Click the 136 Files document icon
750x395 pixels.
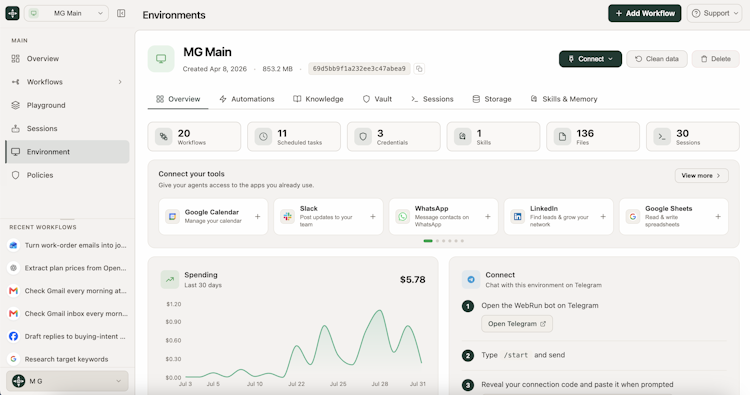pos(562,137)
